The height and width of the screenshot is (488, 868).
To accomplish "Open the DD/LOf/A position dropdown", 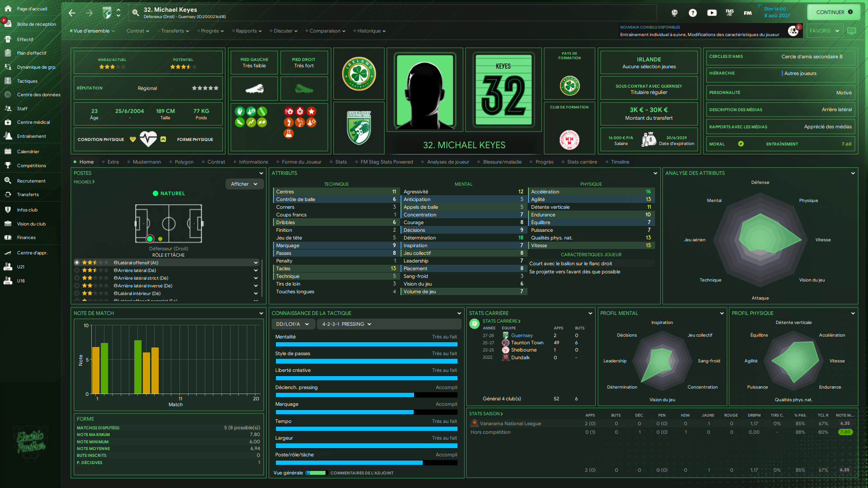I will coord(292,324).
